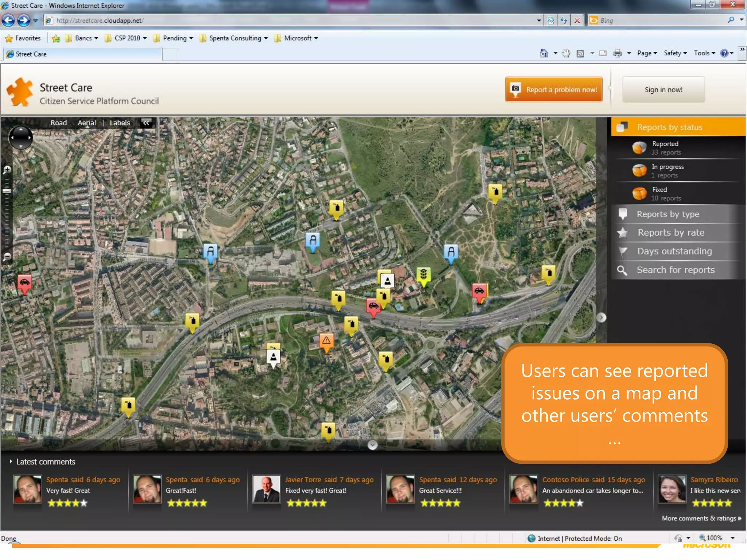Open the Tools menu dropdown
747x560 pixels.
pyautogui.click(x=704, y=53)
